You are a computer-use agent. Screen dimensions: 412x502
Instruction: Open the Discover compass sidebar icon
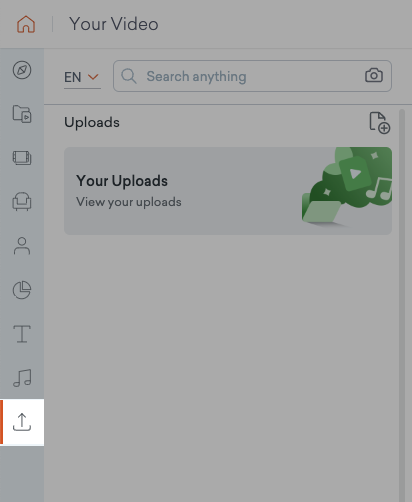pyautogui.click(x=22, y=70)
